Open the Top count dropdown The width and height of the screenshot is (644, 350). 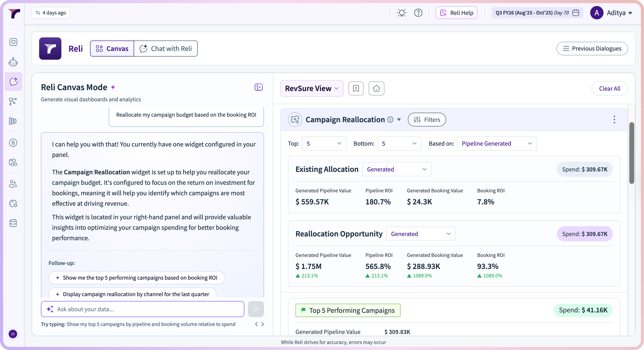pyautogui.click(x=324, y=143)
